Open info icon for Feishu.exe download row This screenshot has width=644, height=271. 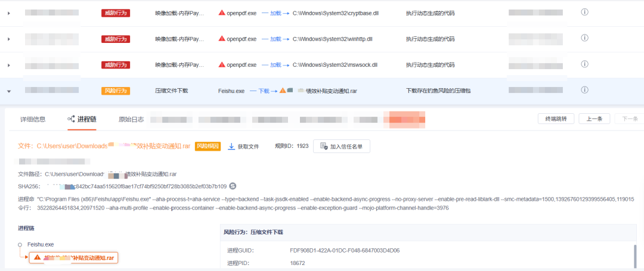[585, 90]
